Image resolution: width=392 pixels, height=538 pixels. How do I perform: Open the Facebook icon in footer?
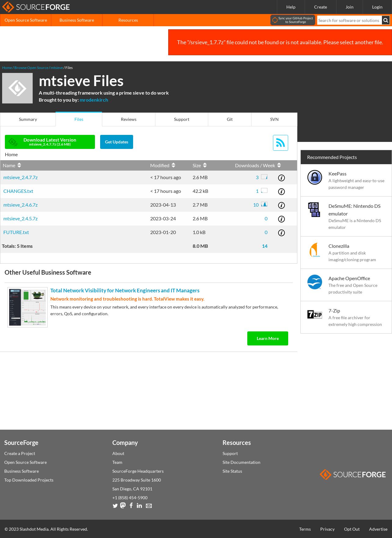pyautogui.click(x=131, y=505)
